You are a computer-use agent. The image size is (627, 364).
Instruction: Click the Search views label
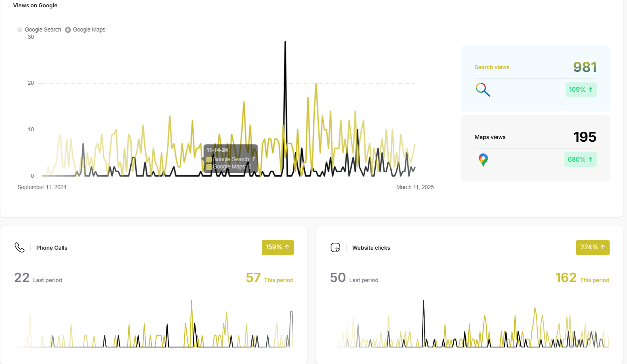coord(492,67)
